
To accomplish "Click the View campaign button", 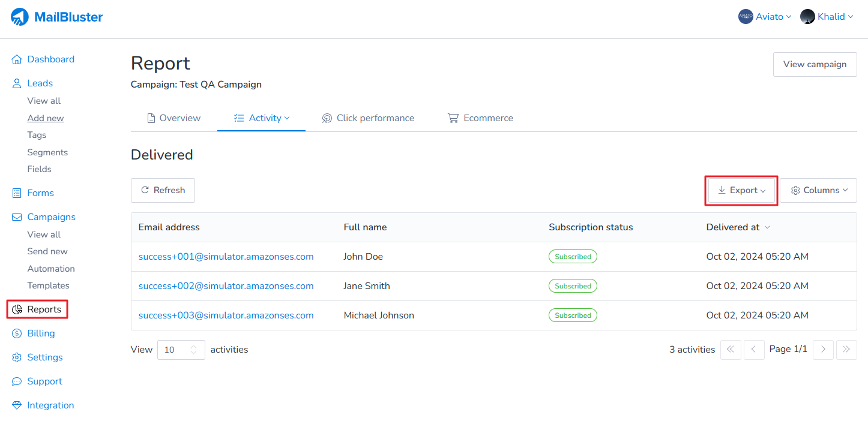I will coord(815,64).
